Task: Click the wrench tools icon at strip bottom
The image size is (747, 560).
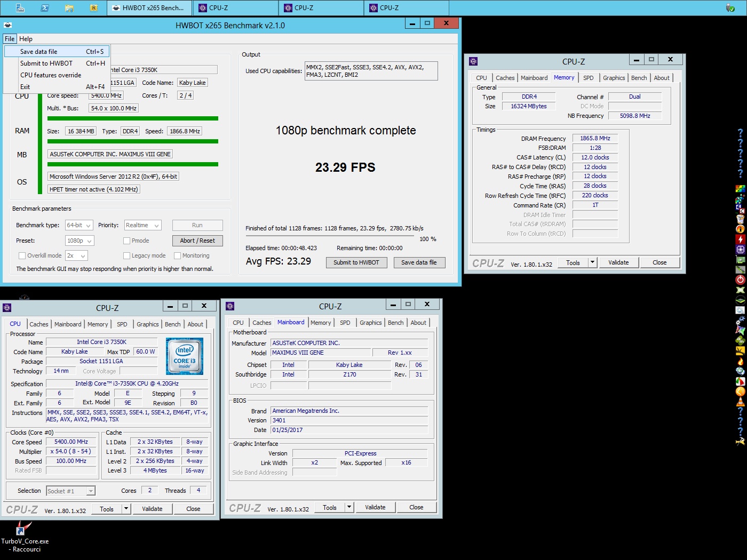Action: coord(740,443)
